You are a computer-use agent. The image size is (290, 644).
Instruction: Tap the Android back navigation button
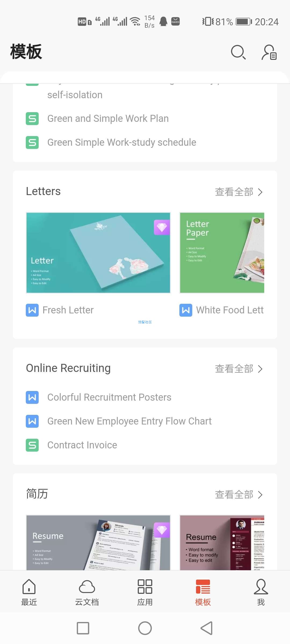207,628
